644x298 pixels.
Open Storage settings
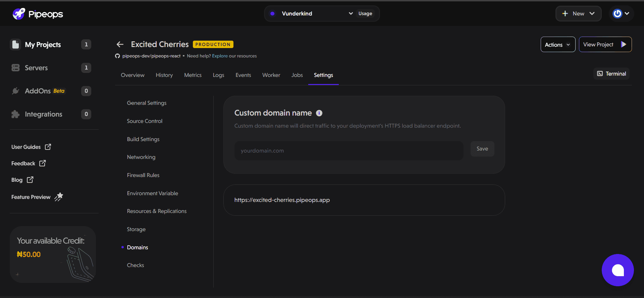[x=136, y=229]
